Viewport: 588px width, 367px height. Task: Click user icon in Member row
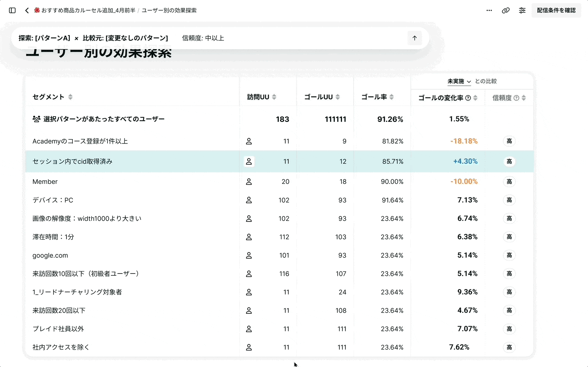[x=249, y=182]
